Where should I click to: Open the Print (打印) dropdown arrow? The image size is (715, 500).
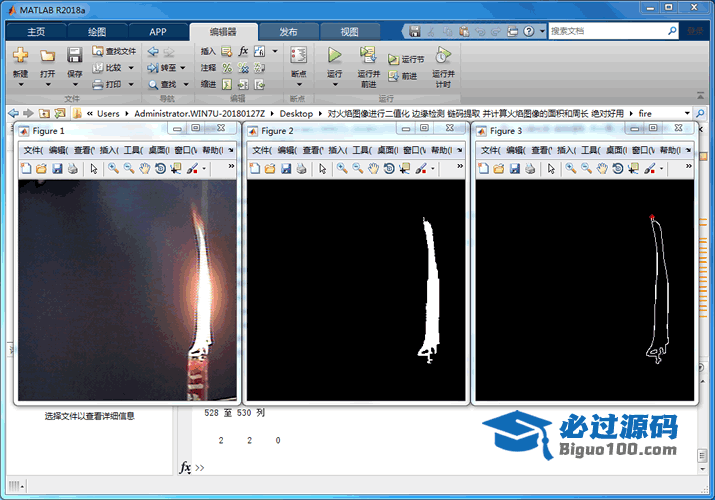tap(131, 84)
